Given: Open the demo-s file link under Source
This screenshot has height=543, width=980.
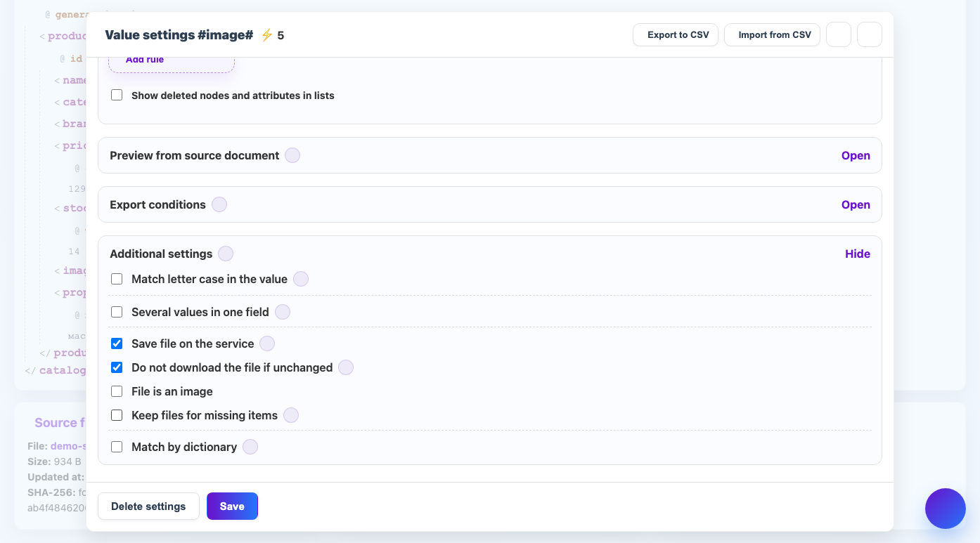Looking at the screenshot, I should click(68, 446).
